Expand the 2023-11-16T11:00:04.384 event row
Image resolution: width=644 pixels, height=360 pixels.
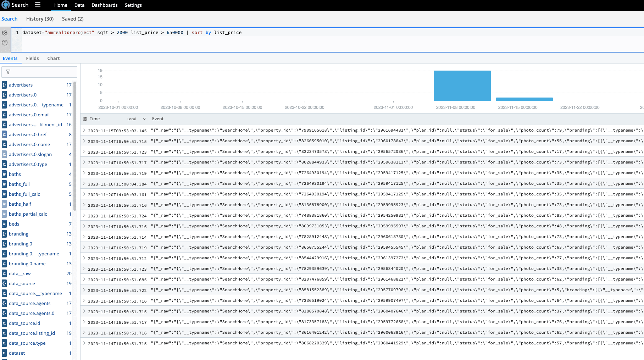(84, 184)
